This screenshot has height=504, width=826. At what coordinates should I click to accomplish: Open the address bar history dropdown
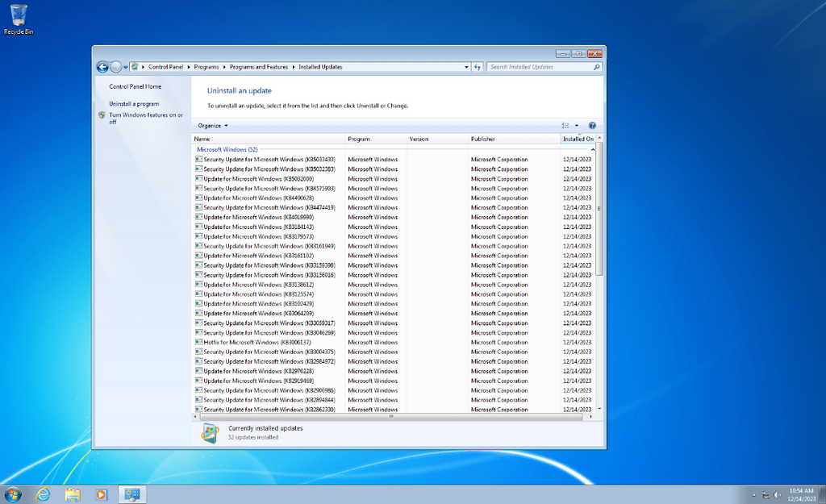466,67
